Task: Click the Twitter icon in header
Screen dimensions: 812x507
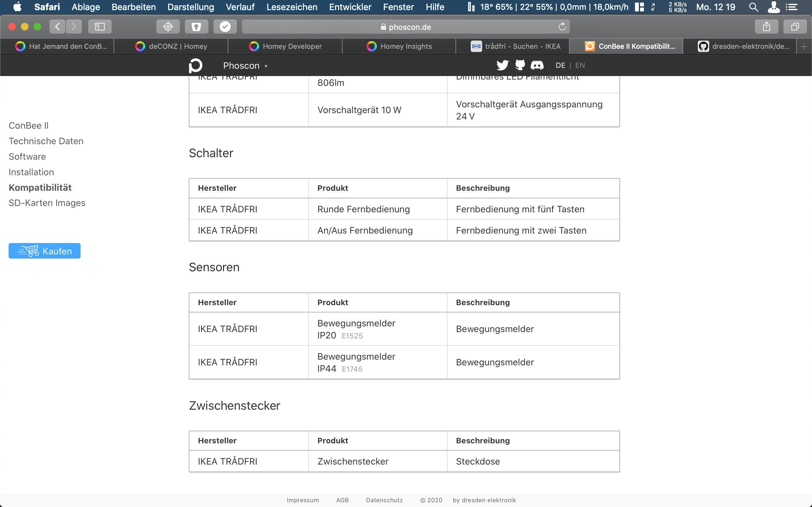Action: tap(502, 65)
